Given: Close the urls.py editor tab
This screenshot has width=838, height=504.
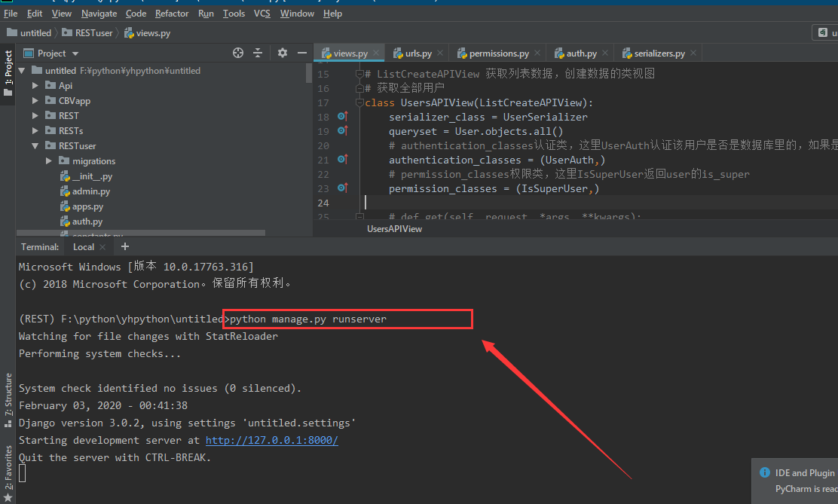Looking at the screenshot, I should coord(440,53).
